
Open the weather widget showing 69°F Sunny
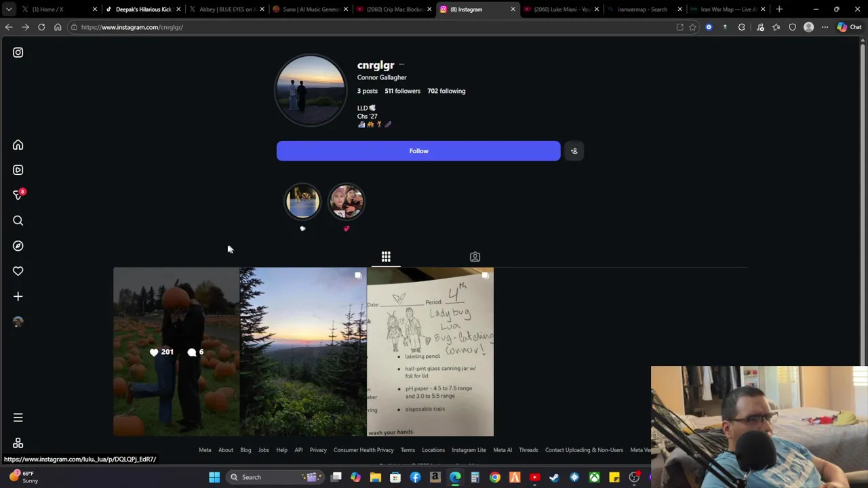[x=23, y=477]
